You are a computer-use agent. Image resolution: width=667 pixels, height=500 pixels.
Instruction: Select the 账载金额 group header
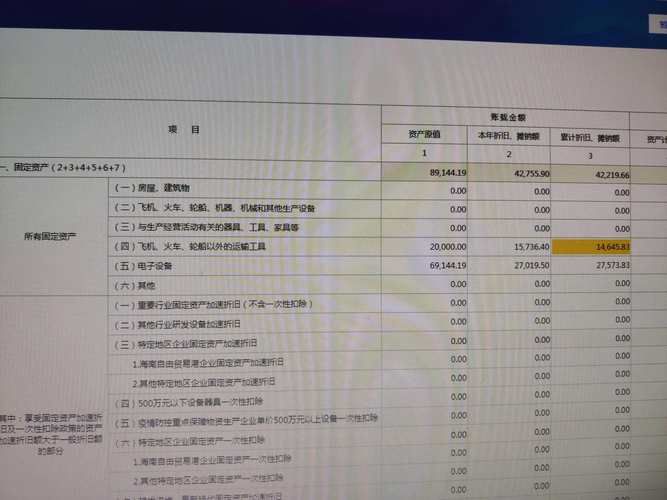[x=507, y=117]
